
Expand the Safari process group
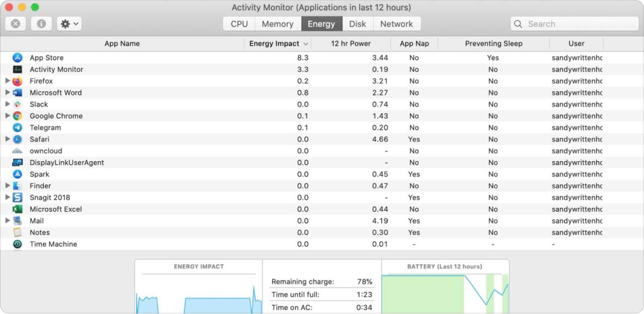point(8,139)
